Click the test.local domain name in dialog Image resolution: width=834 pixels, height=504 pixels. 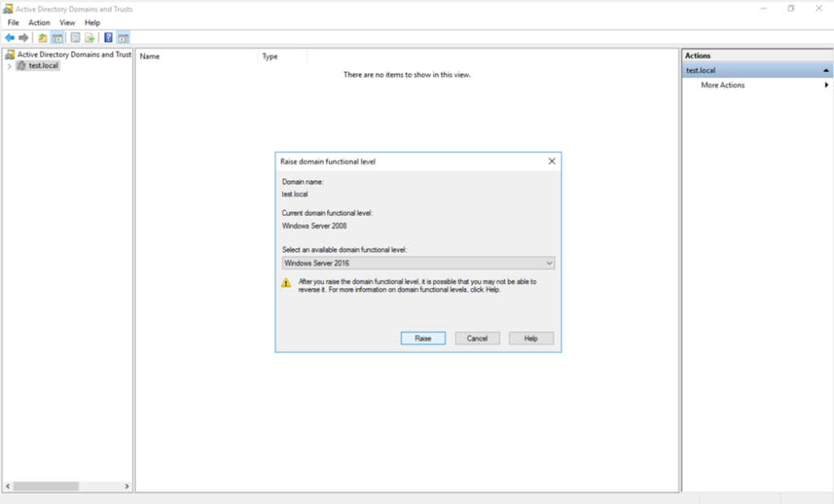(295, 194)
